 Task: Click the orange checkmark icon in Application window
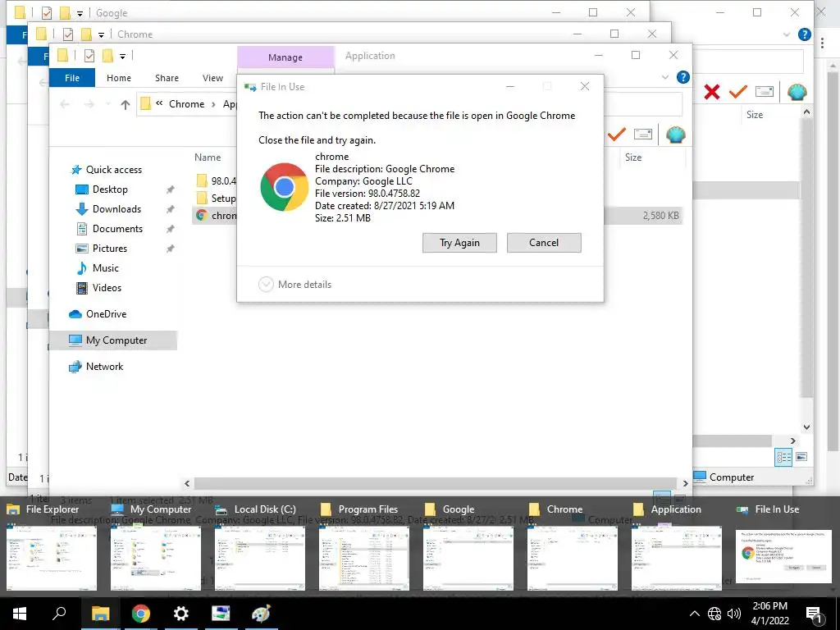click(x=617, y=135)
